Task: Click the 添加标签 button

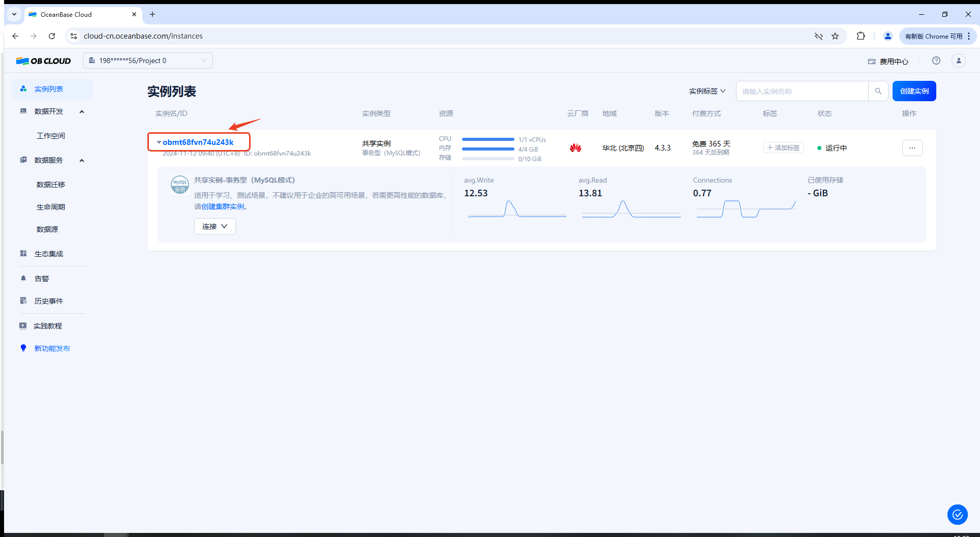Action: 783,147
